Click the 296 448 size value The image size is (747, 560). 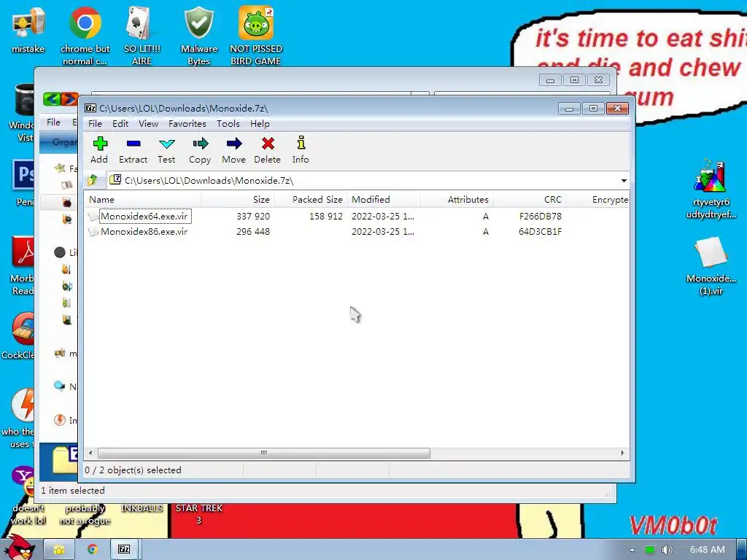pos(253,231)
